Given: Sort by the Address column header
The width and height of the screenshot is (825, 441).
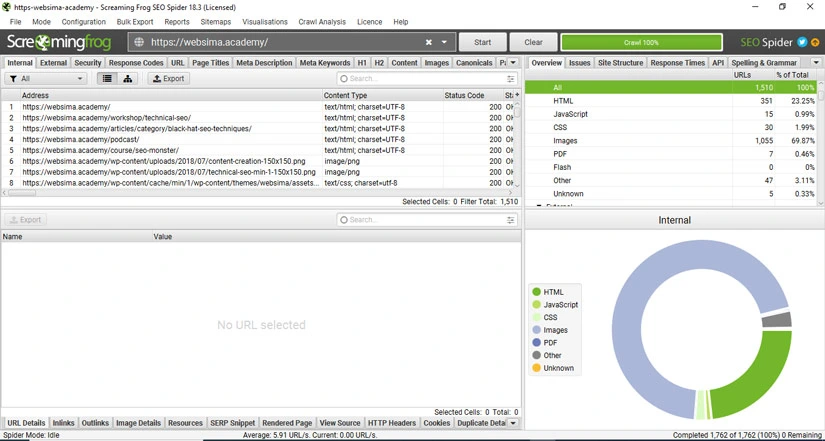Looking at the screenshot, I should [x=171, y=95].
